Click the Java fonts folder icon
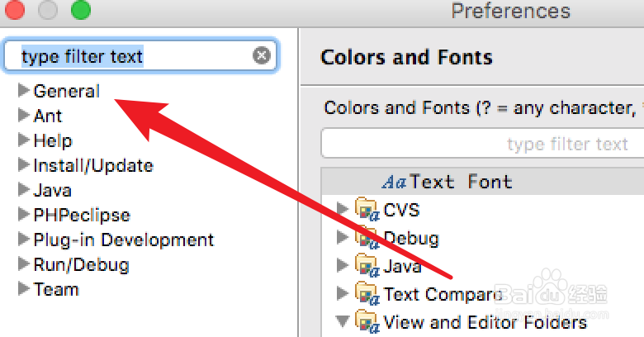Viewport: 644px width, 337px height. (367, 266)
